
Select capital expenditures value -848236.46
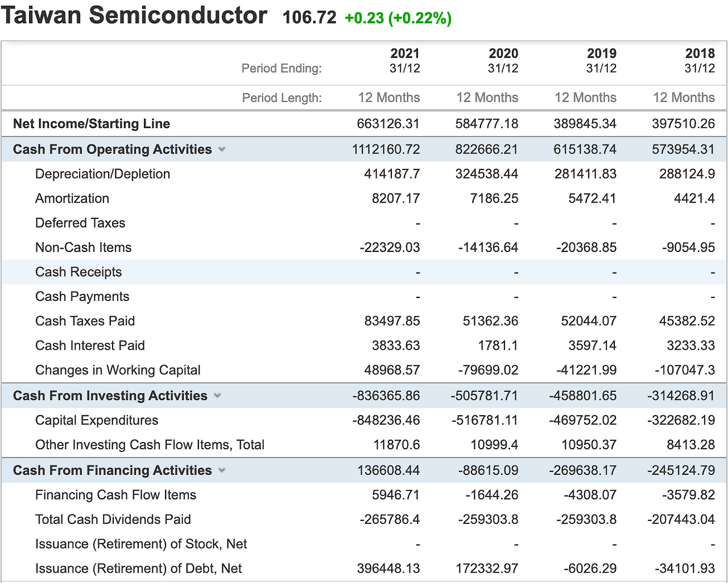pos(386,420)
